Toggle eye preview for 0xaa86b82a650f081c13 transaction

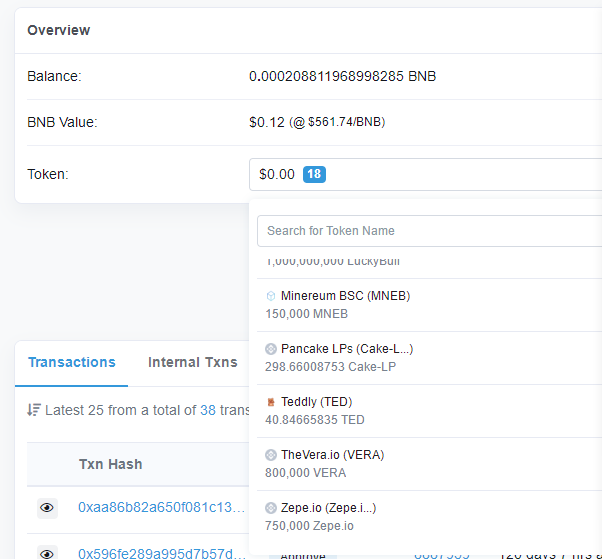coord(47,508)
